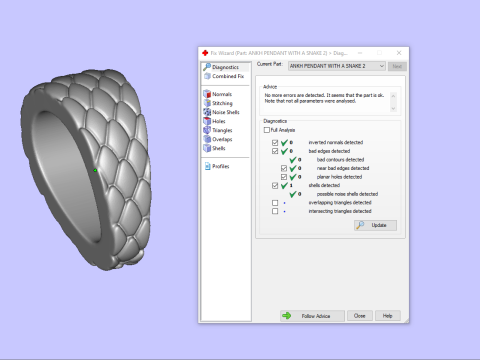
Task: Click the 'bad contours detected' label
Action: coord(340,160)
